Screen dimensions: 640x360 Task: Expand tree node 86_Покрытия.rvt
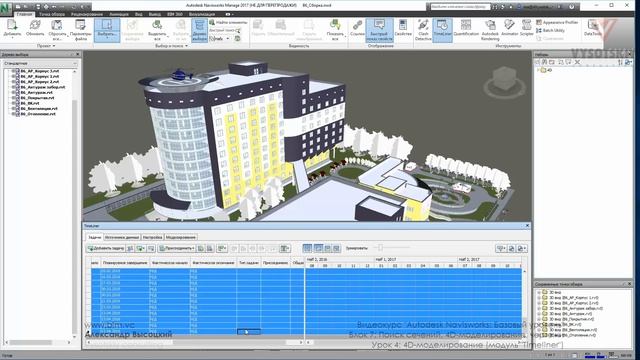[13, 98]
